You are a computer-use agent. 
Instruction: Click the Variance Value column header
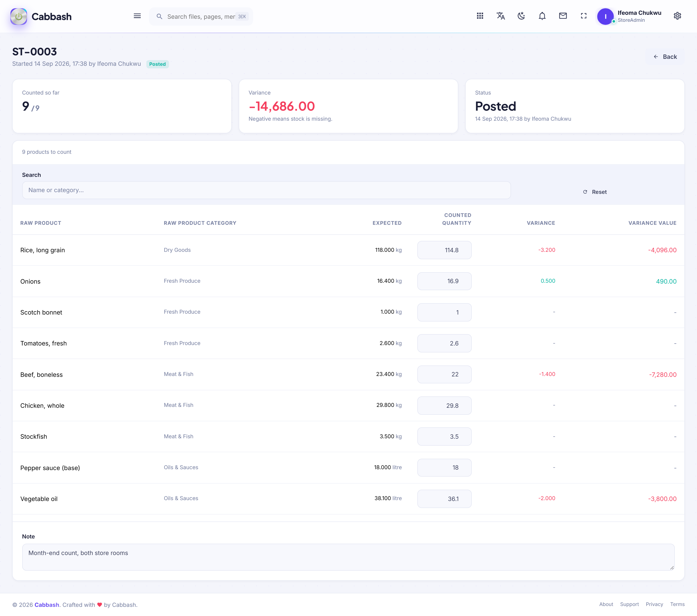pos(652,223)
